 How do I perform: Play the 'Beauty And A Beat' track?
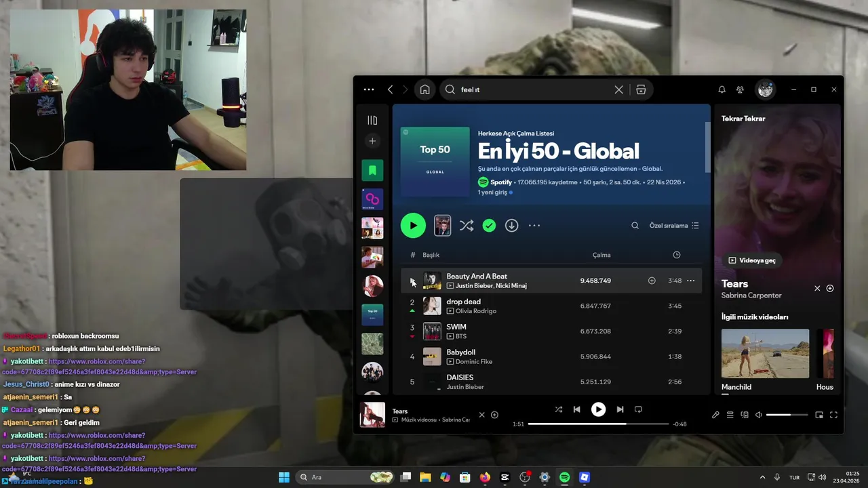point(412,281)
